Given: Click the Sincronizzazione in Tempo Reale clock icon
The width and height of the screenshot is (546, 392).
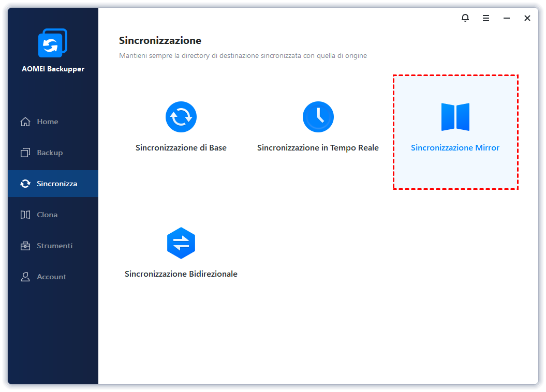Looking at the screenshot, I should (318, 117).
